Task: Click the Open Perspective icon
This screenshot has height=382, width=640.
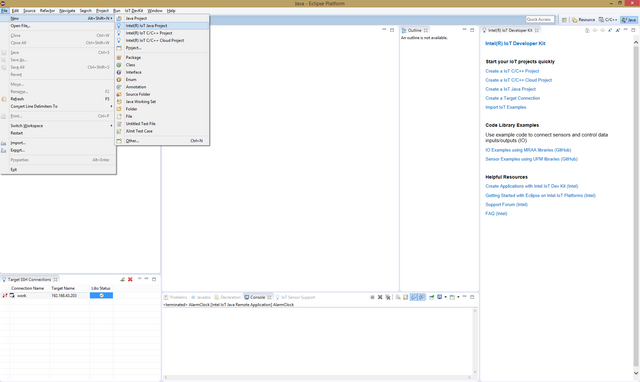Action: coord(564,20)
